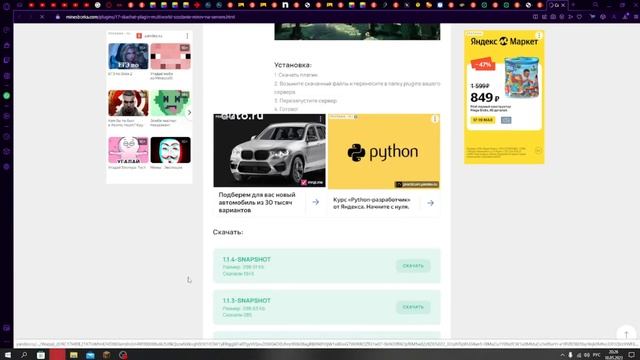
Task: Open the blue-haired girl game thumbnail
Action: point(128,56)
